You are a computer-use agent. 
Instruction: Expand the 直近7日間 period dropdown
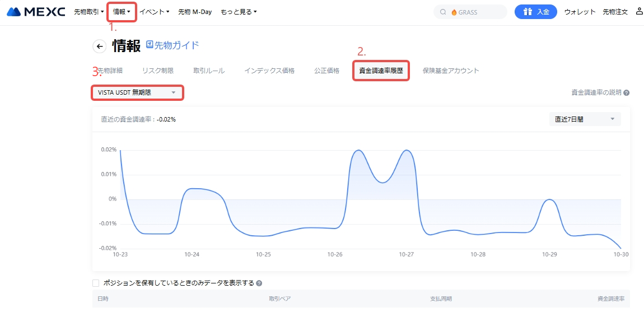[x=585, y=119]
